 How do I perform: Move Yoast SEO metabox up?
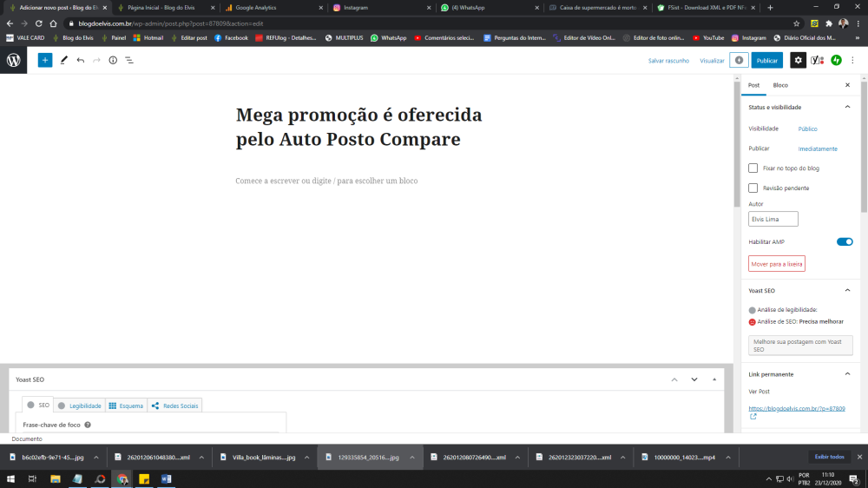pyautogui.click(x=674, y=380)
